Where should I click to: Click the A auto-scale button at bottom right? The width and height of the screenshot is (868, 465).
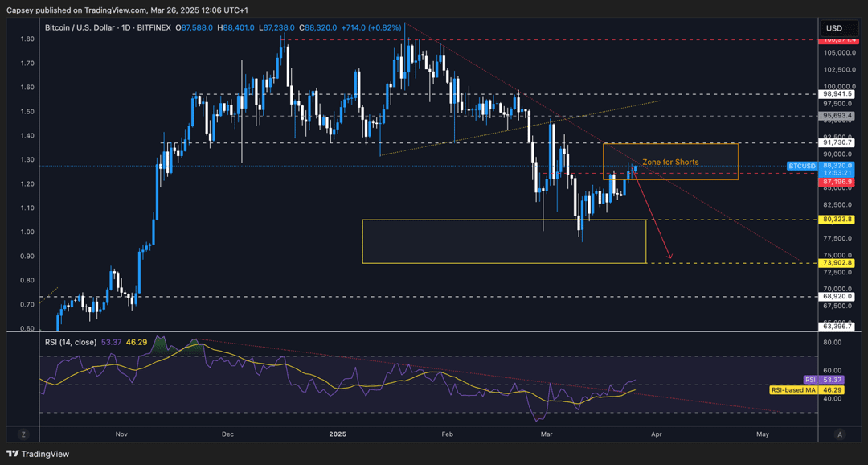tap(840, 434)
